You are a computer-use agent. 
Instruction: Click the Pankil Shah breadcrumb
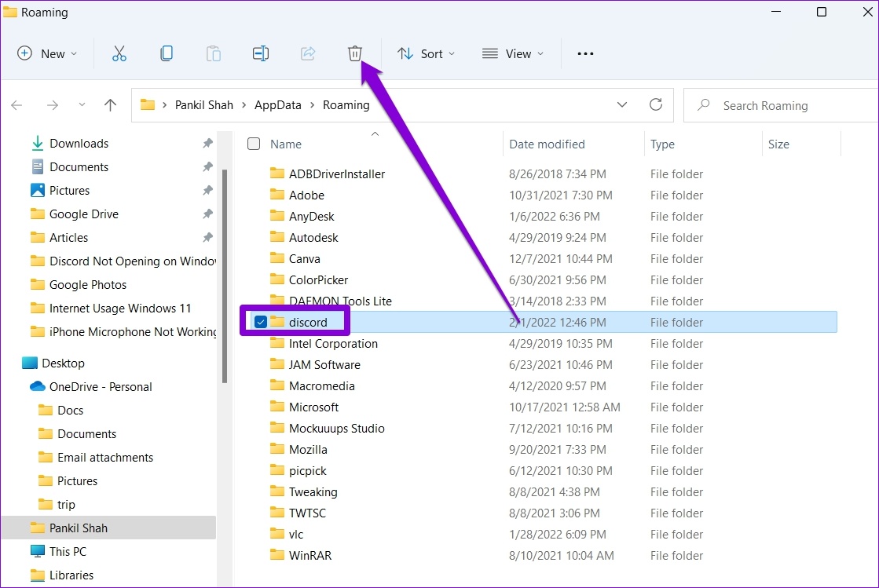point(204,104)
